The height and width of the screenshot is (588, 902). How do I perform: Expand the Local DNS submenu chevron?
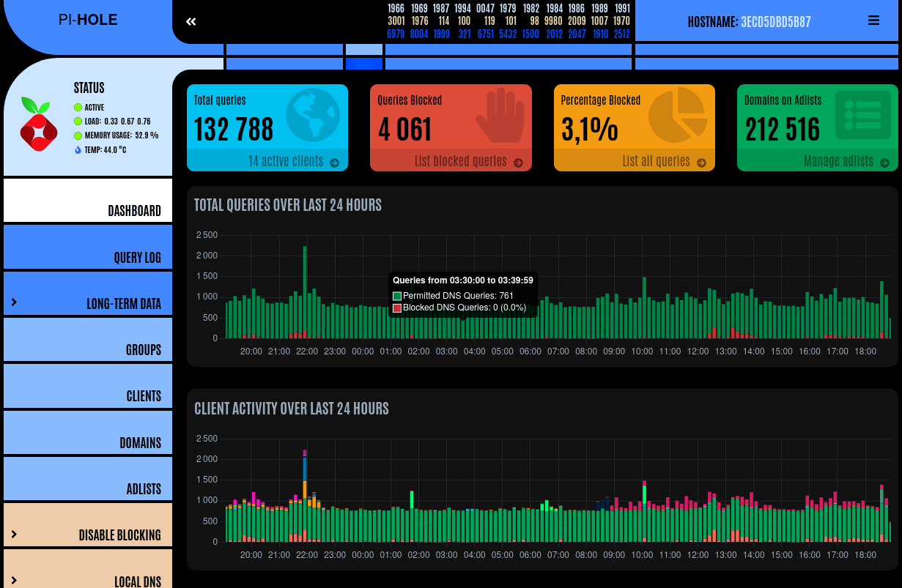tap(14, 580)
